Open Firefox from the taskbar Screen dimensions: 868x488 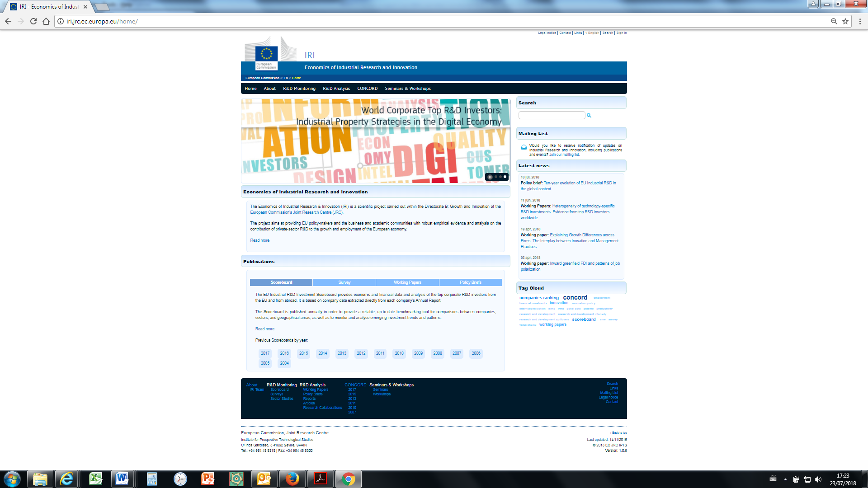click(292, 479)
